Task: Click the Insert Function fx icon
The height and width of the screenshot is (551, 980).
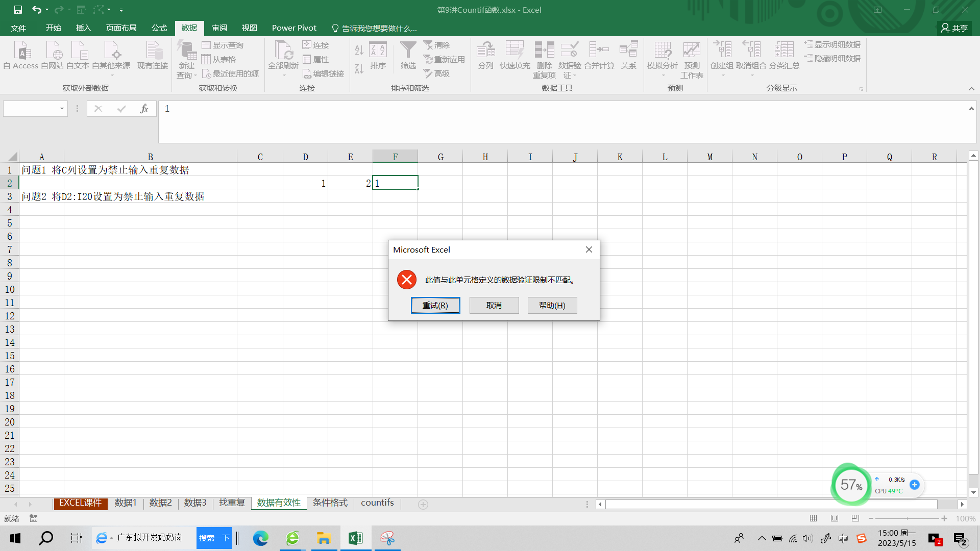Action: click(144, 109)
